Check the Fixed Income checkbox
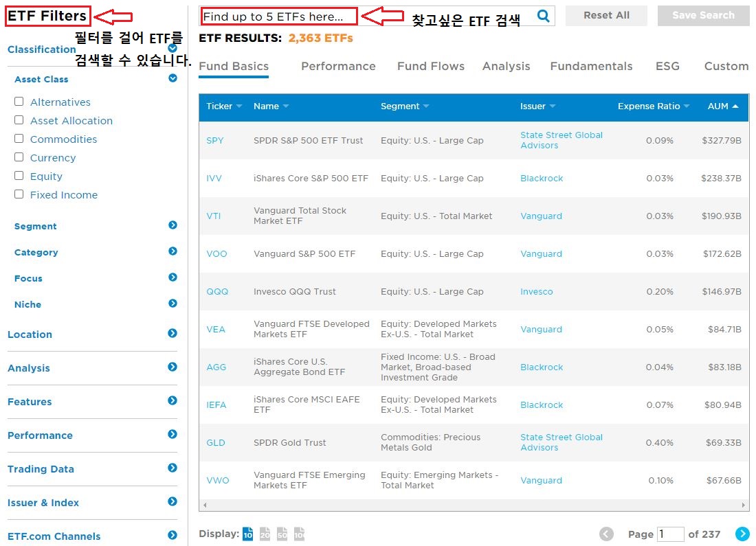 (x=19, y=194)
